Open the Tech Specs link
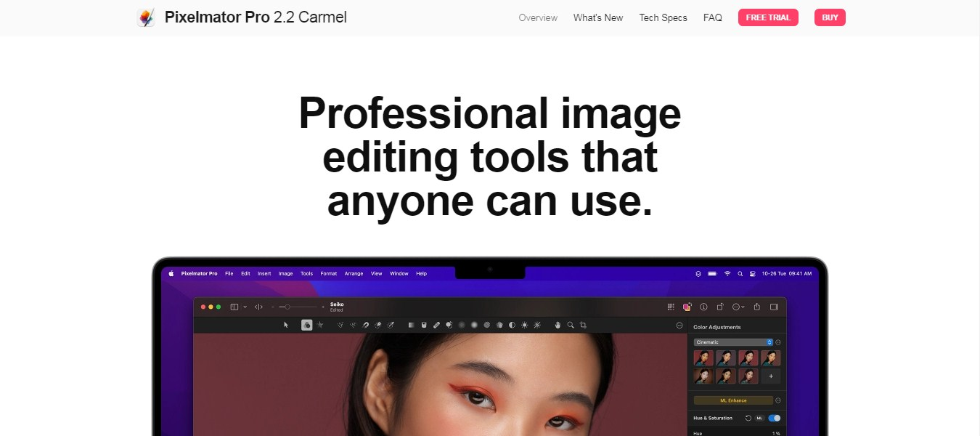 click(x=663, y=17)
